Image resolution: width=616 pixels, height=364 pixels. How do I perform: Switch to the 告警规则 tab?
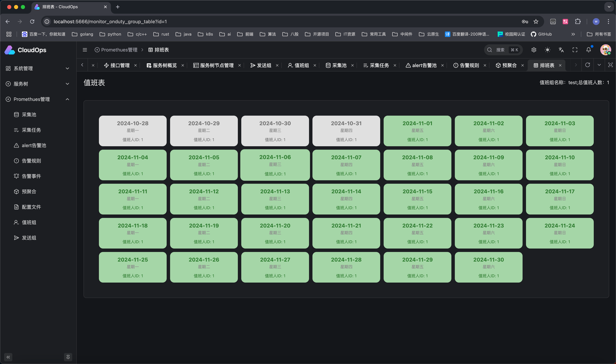tap(466, 65)
